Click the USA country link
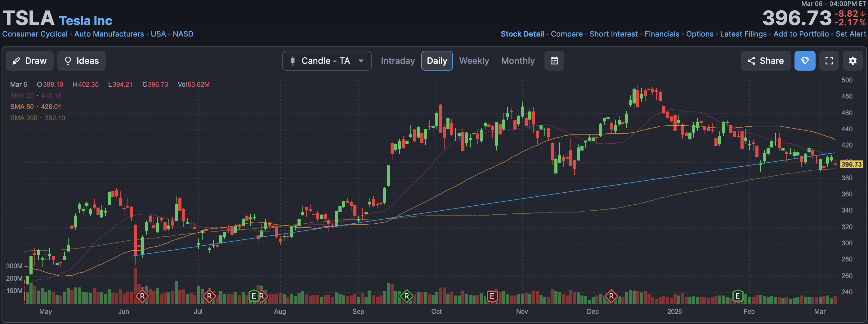The height and width of the screenshot is (324, 868). click(159, 34)
